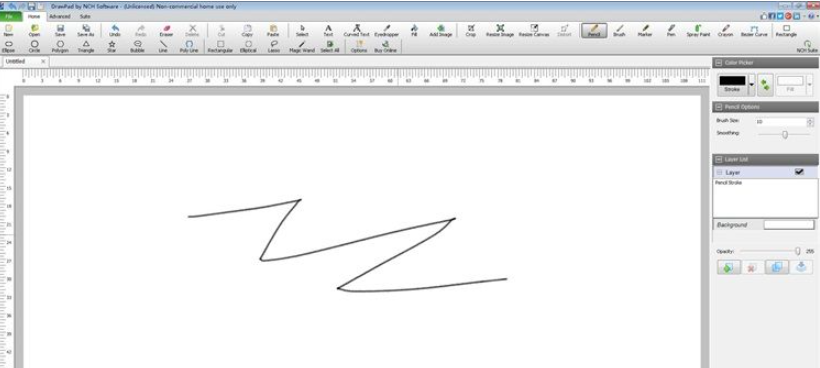This screenshot has width=820, height=368.
Task: Pick the Pen tool
Action: click(x=671, y=30)
